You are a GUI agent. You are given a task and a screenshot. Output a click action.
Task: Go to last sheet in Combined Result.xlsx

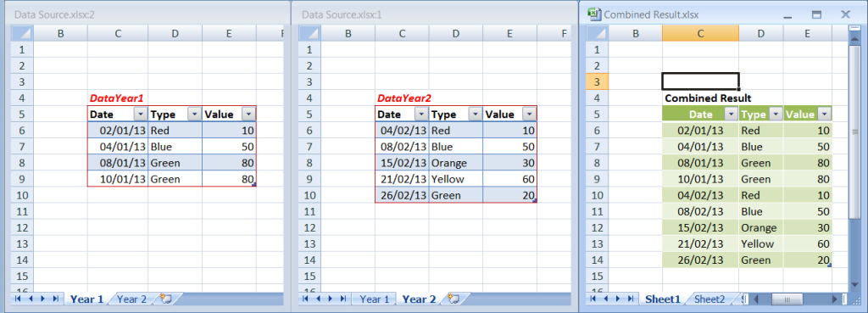[x=631, y=299]
